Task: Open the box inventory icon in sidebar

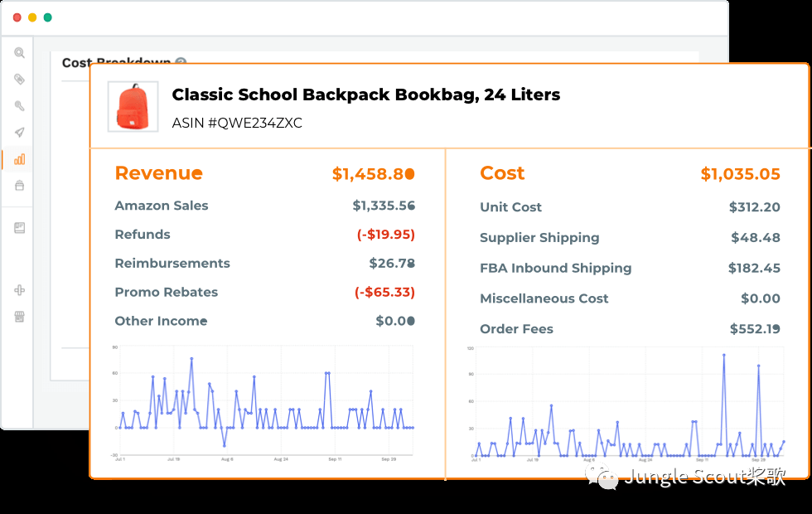Action: [19, 186]
